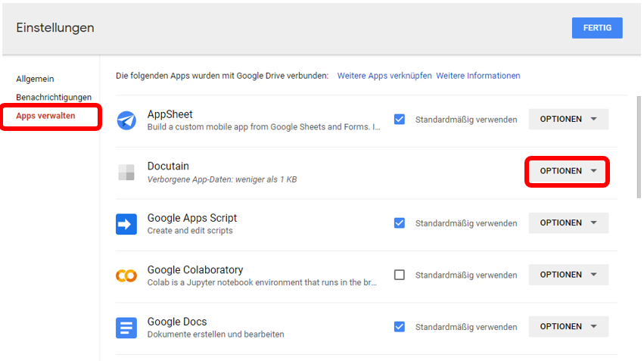Click 'Create and edit scripts' description
This screenshot has height=361, width=644.
[190, 231]
